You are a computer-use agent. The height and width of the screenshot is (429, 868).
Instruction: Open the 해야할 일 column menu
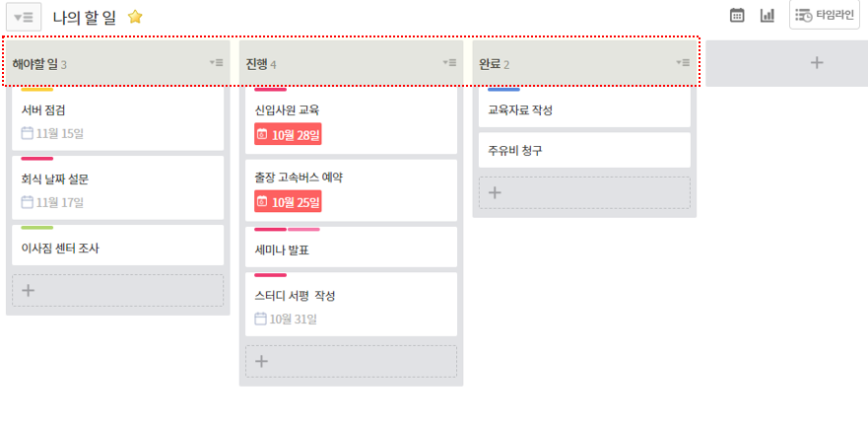[x=217, y=63]
